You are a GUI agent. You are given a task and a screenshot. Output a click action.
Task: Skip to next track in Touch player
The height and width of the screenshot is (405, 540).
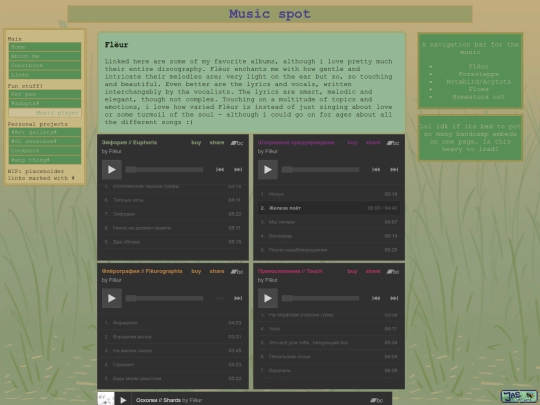click(x=394, y=298)
